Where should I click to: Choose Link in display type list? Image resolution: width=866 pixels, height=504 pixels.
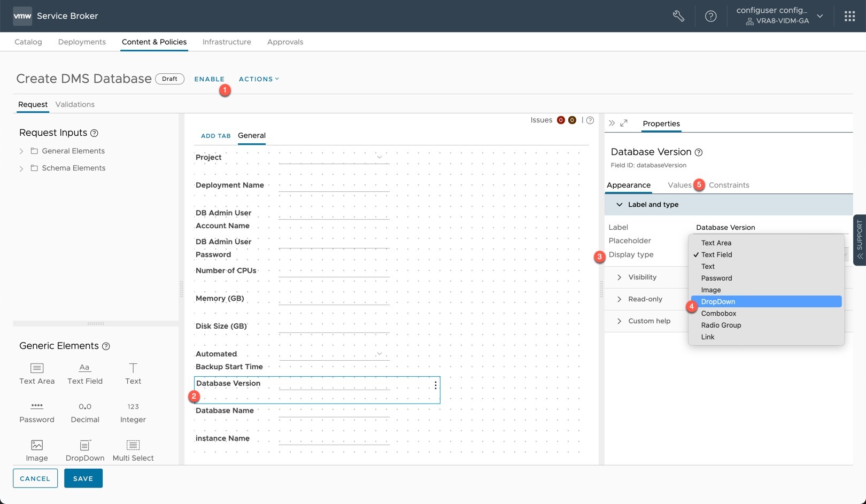pyautogui.click(x=766, y=337)
